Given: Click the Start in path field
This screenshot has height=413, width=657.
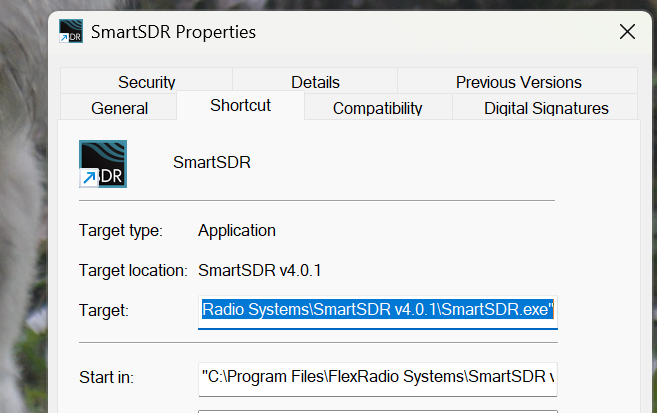Looking at the screenshot, I should pos(378,379).
